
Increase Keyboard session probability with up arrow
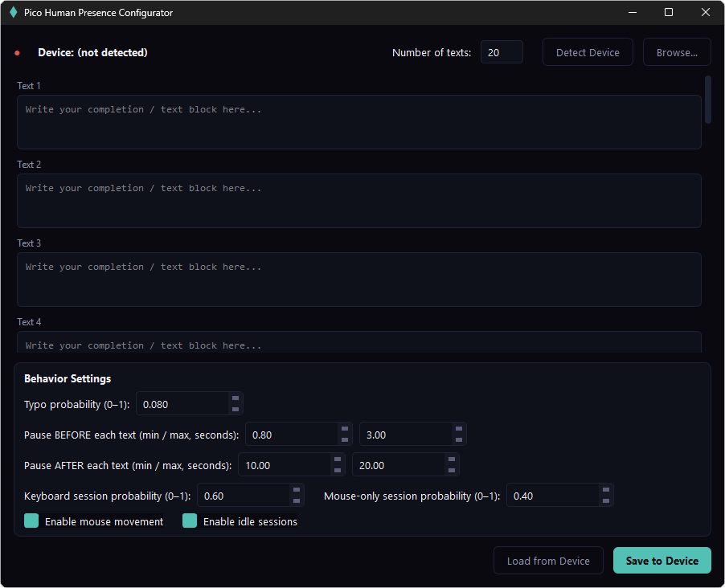point(297,489)
